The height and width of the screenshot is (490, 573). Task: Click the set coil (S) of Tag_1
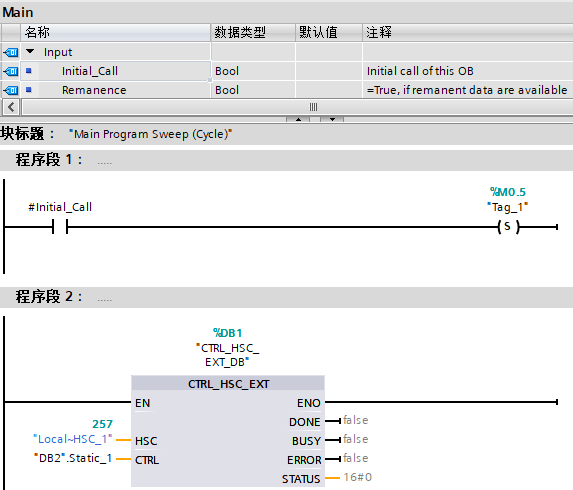pyautogui.click(x=508, y=227)
